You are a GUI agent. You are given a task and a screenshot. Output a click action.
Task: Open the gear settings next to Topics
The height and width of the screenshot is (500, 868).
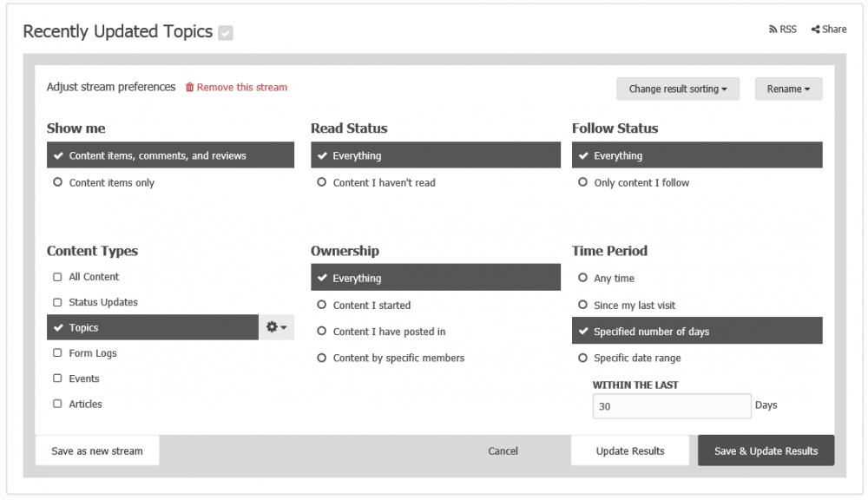click(x=276, y=327)
